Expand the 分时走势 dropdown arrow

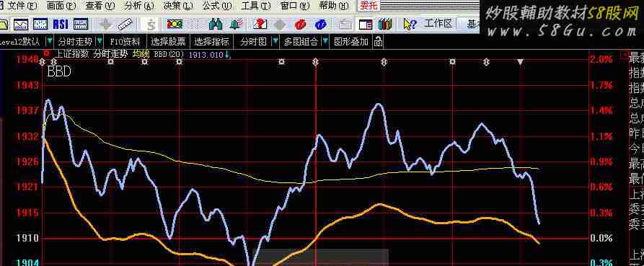[100, 42]
